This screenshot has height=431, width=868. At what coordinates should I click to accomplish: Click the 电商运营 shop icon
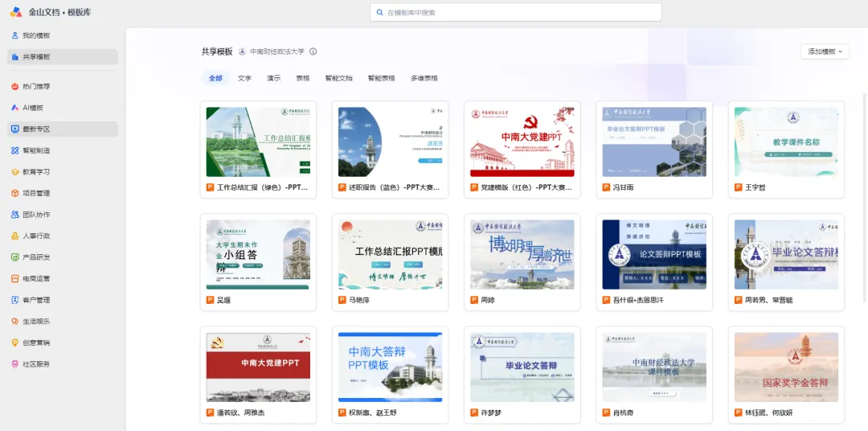click(15, 278)
